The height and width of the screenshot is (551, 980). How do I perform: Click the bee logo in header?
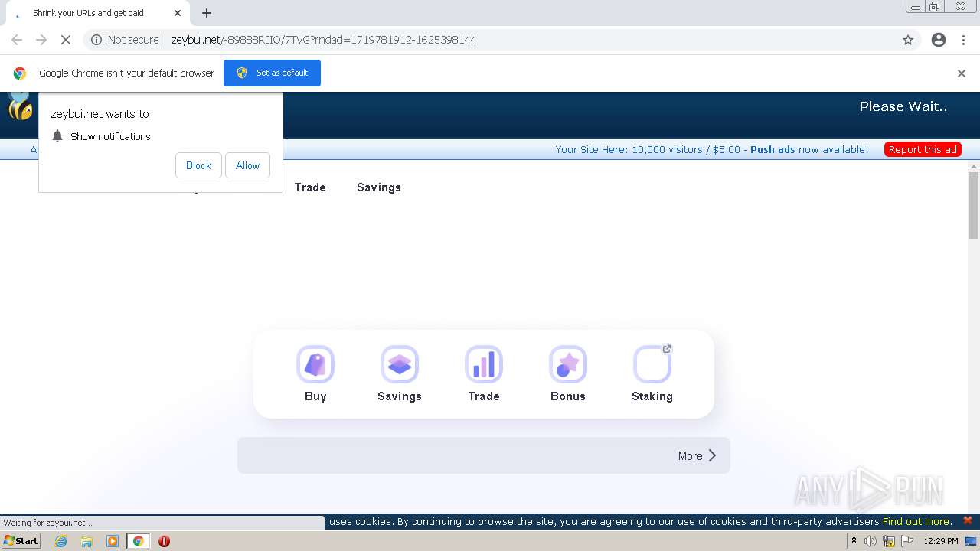point(20,107)
